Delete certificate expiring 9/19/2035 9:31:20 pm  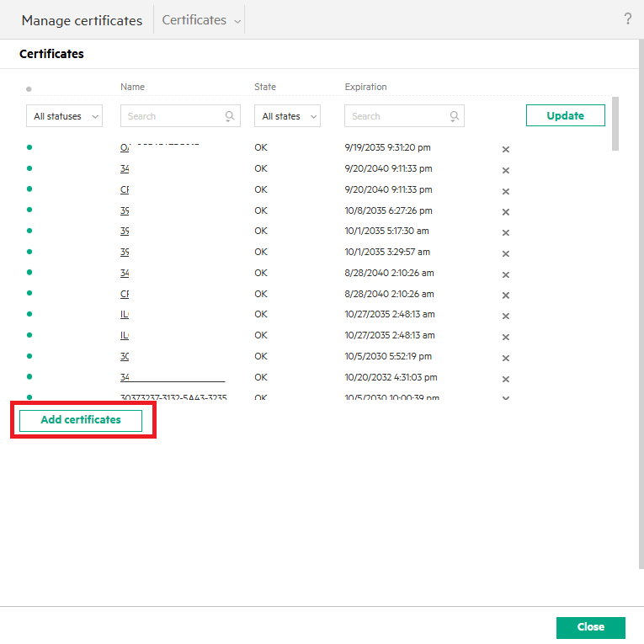(x=506, y=150)
